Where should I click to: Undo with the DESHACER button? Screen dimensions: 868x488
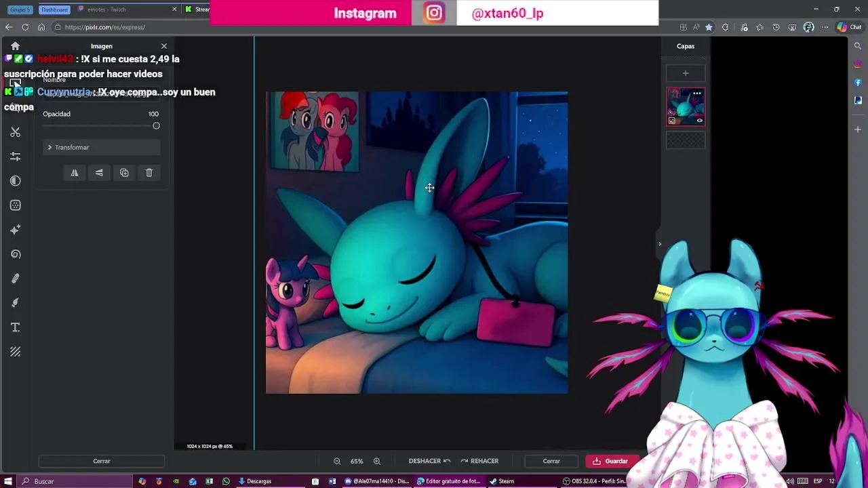pos(429,461)
